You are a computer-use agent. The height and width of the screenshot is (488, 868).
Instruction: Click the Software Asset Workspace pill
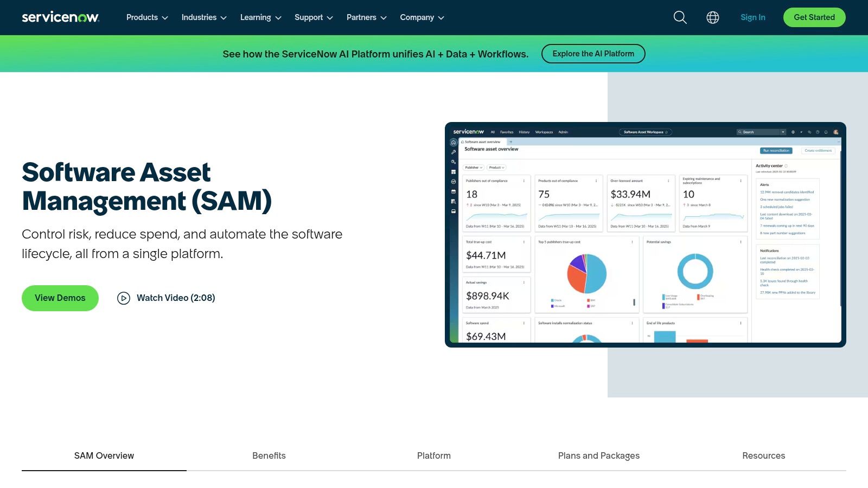coord(646,132)
